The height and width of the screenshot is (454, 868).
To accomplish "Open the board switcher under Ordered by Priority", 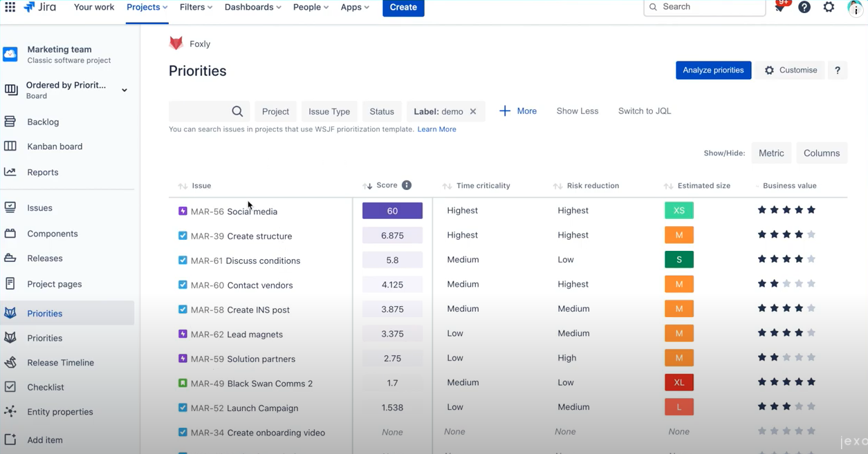I will (124, 90).
